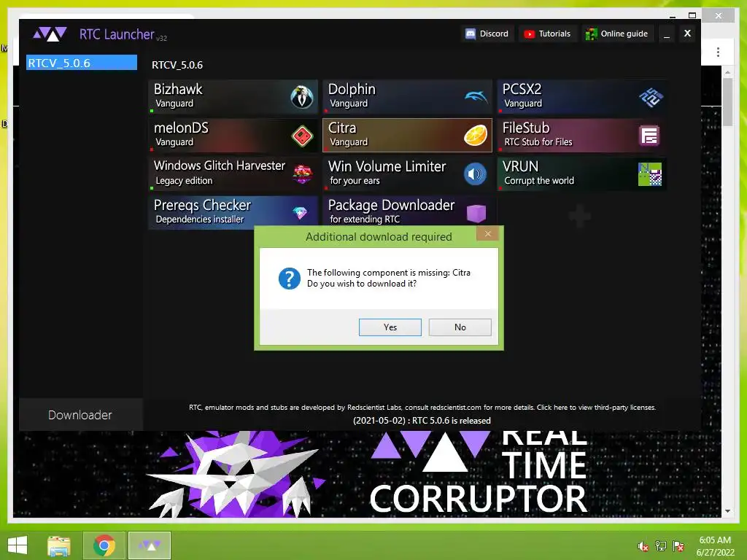Launch the Bizhawk Vanguard tile

[233, 97]
